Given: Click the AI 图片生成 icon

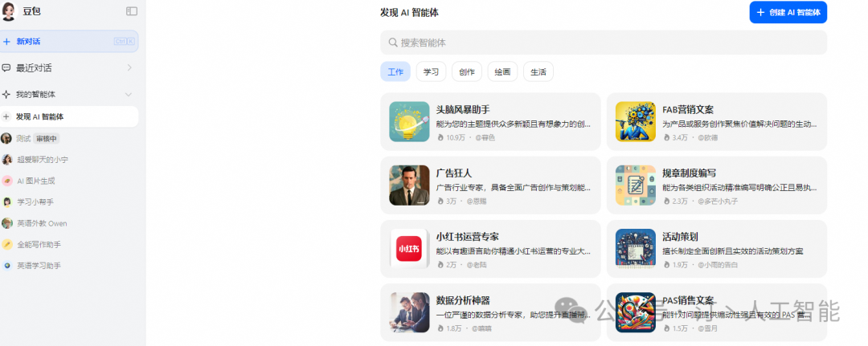Looking at the screenshot, I should [6, 181].
